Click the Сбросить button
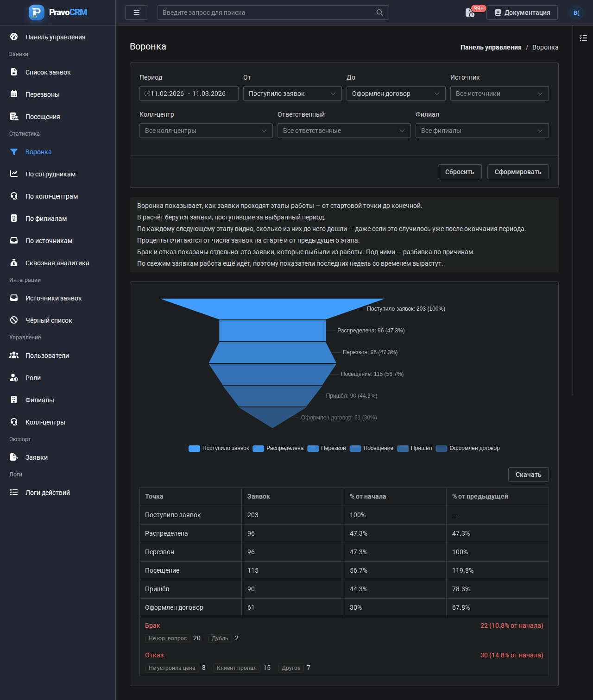593x700 pixels. [460, 172]
